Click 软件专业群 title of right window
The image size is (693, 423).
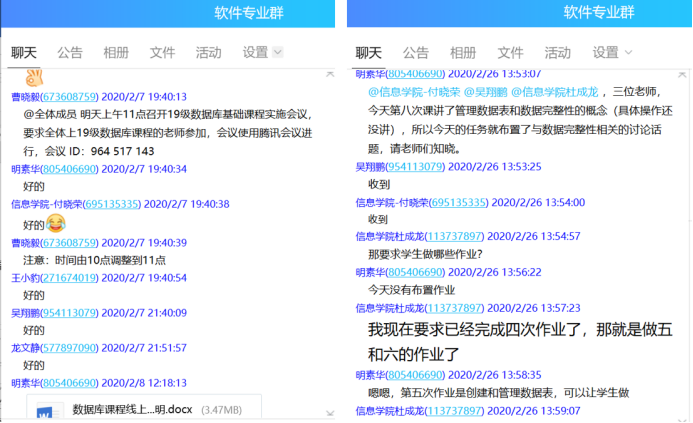pos(599,12)
